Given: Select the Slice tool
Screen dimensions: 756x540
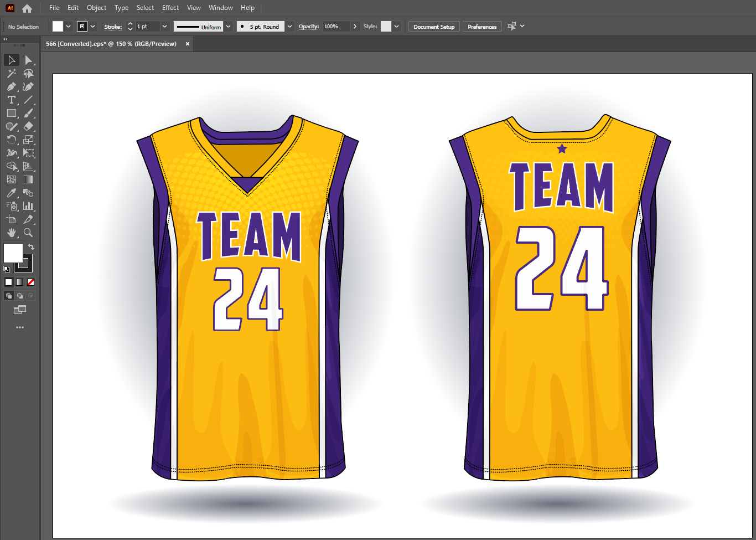Looking at the screenshot, I should (x=29, y=219).
